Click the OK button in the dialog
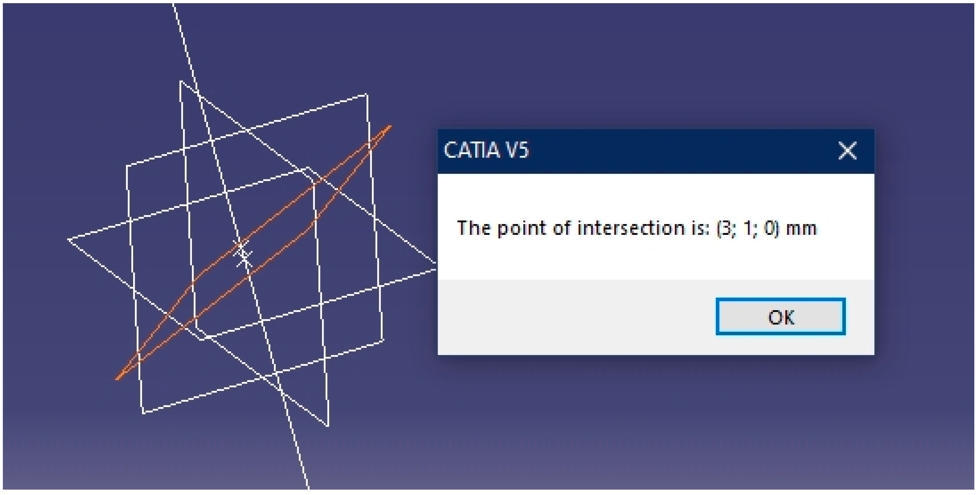Image resolution: width=980 pixels, height=495 pixels. (x=780, y=316)
